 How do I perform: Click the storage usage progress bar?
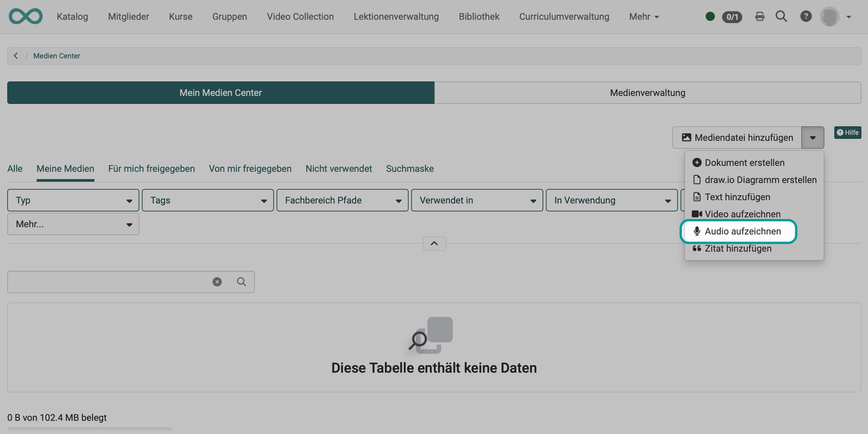pyautogui.click(x=90, y=429)
